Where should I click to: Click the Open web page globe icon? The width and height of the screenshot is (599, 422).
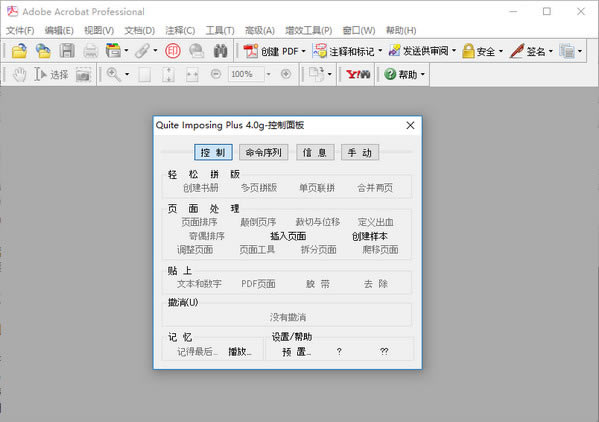coord(43,51)
